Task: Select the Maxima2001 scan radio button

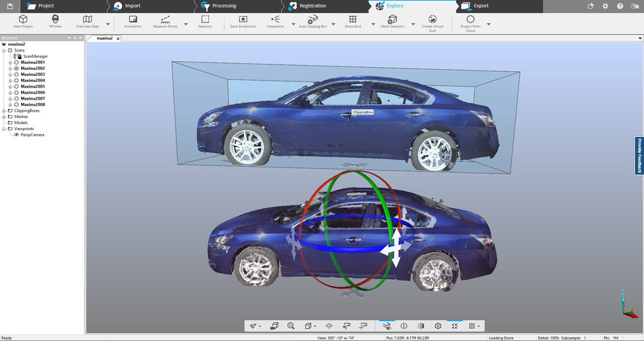Action: coord(16,62)
